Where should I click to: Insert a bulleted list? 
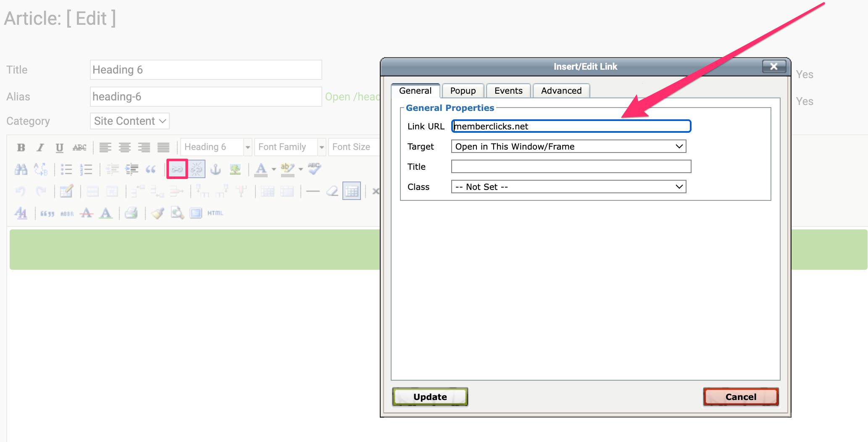(66, 169)
